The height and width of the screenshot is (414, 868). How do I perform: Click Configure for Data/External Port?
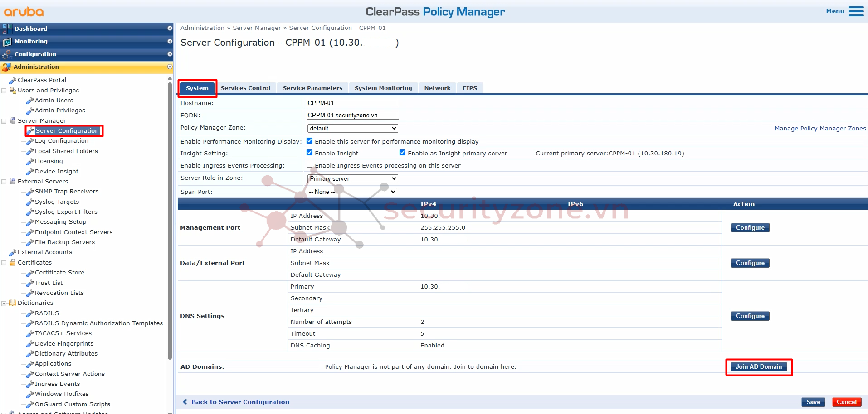point(750,263)
